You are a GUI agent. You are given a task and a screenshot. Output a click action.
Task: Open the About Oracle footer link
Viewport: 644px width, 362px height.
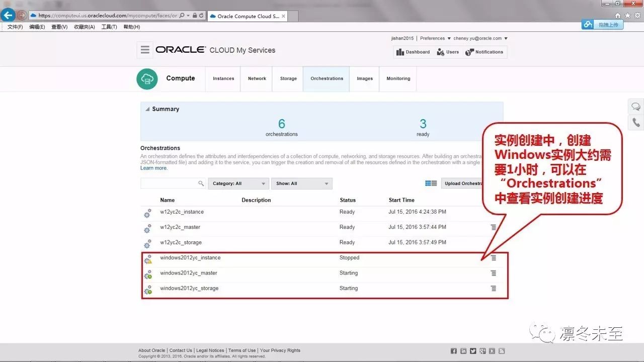click(x=151, y=350)
